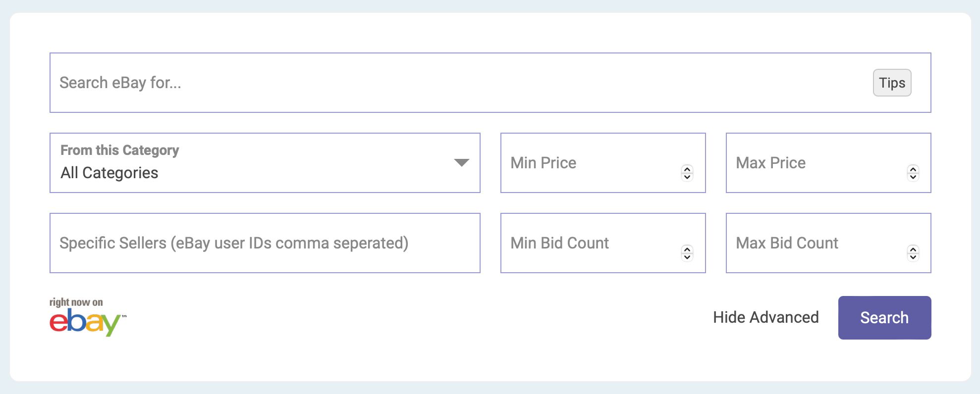Open the From this Category dropdown
This screenshot has height=394, width=980.
[265, 163]
